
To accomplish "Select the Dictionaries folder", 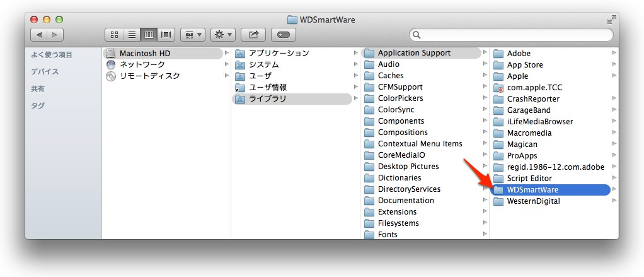I will (422, 178).
